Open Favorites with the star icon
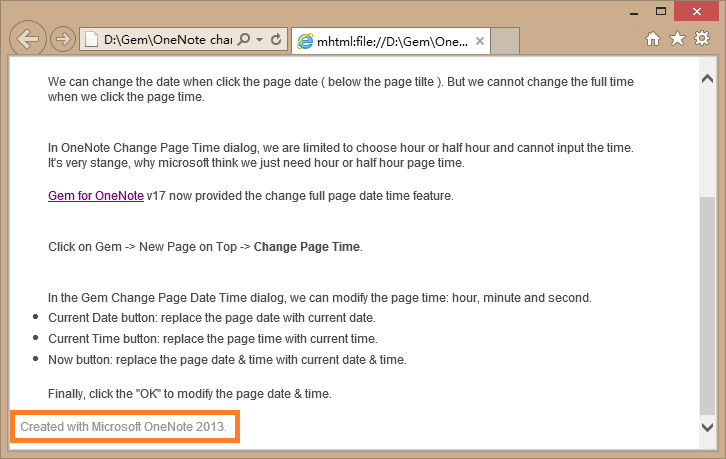This screenshot has width=726, height=459. click(677, 38)
